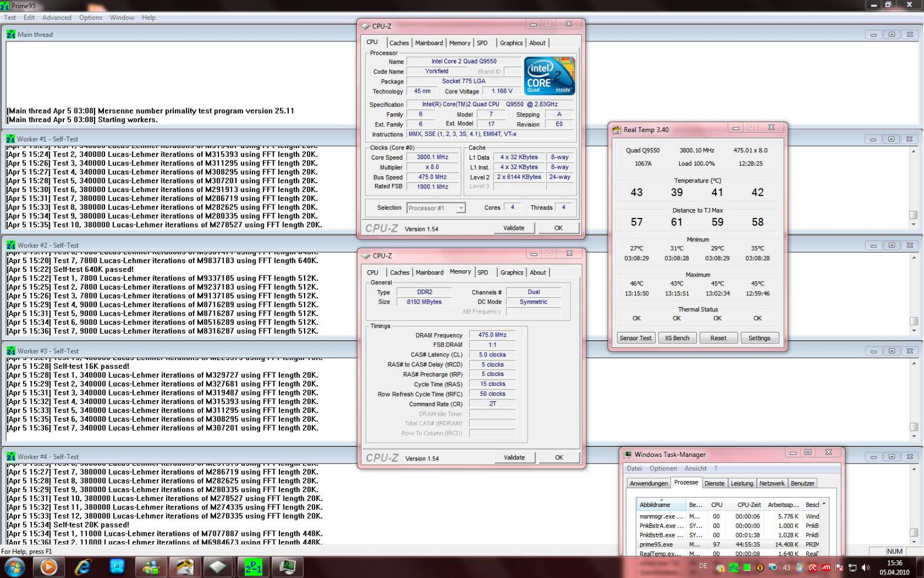
Task: Open the Ansicht menu in Task-Manager
Action: click(x=696, y=469)
